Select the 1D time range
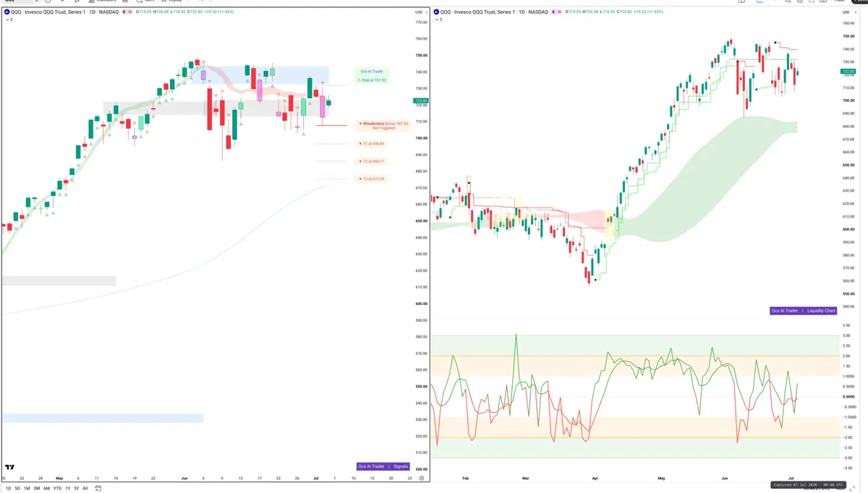The height and width of the screenshot is (493, 868). coord(8,488)
